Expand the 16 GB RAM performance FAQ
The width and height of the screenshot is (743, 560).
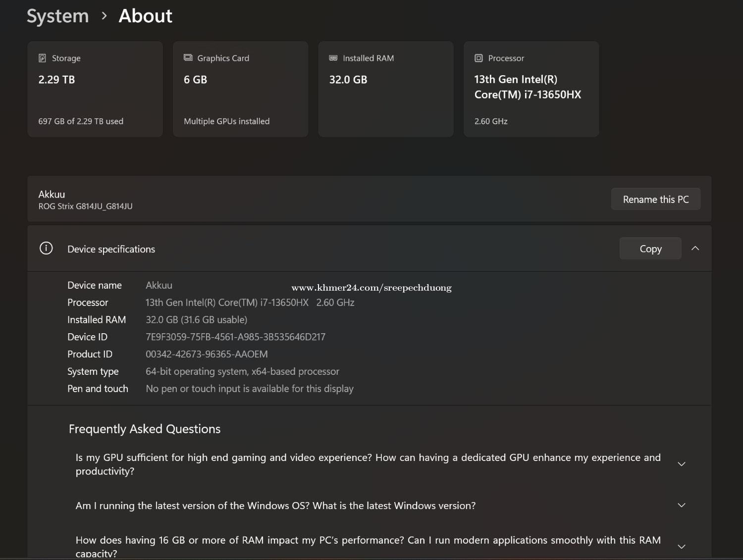[x=682, y=547]
